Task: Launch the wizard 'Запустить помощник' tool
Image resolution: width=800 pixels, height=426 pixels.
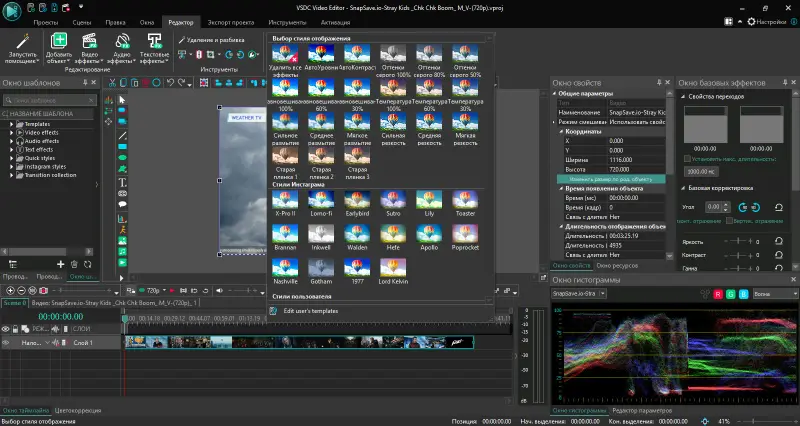Action: (x=22, y=48)
